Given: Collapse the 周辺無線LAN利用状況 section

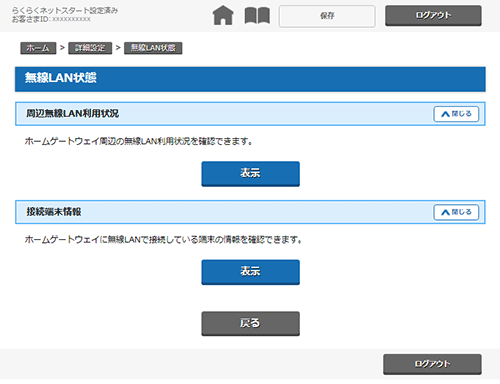Looking at the screenshot, I should [x=456, y=114].
